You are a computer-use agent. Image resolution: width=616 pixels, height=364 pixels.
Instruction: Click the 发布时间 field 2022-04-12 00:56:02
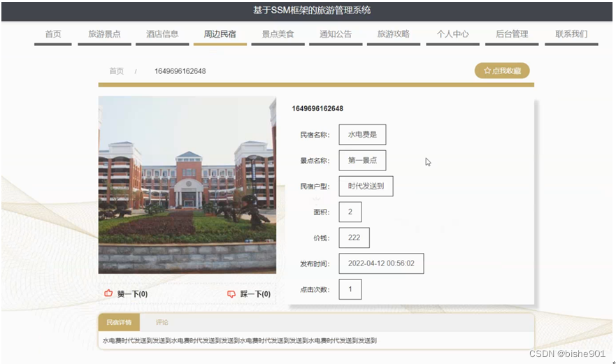[381, 263]
